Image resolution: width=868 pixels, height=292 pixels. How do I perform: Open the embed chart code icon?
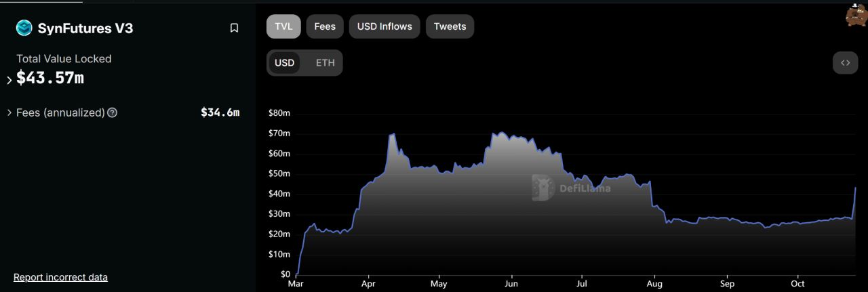(x=845, y=63)
